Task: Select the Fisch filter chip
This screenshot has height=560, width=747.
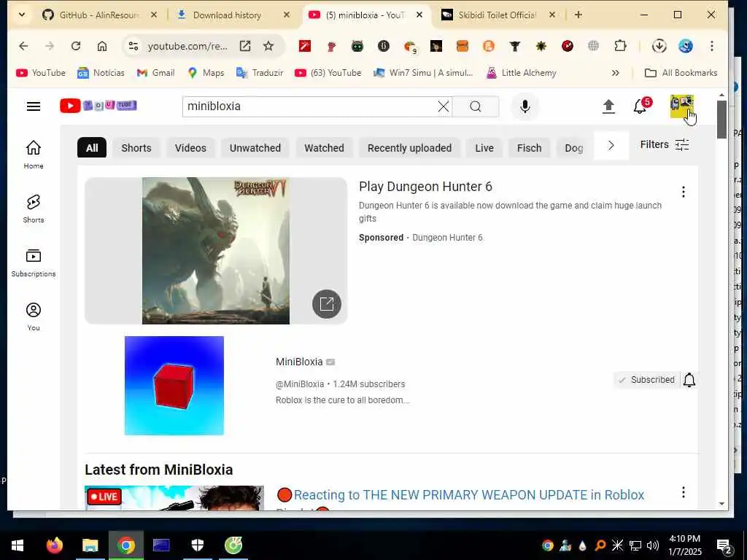Action: (530, 148)
